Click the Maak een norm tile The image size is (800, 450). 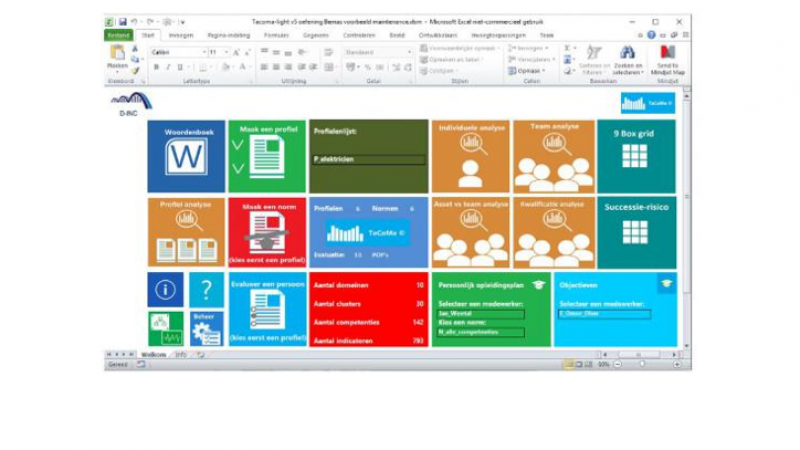[267, 232]
